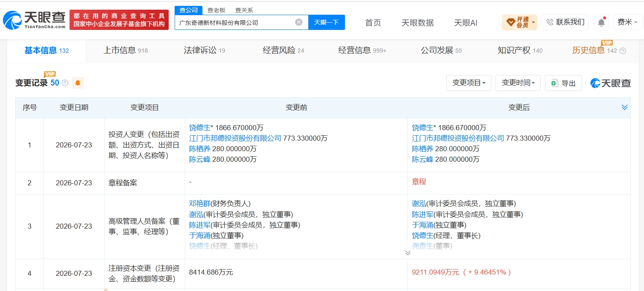
Task: Click the 联系我们 phone icon button
Action: (565, 22)
